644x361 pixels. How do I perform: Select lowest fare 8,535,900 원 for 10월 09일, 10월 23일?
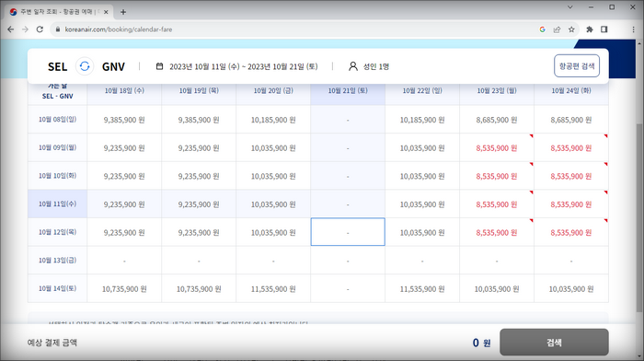tap(497, 148)
